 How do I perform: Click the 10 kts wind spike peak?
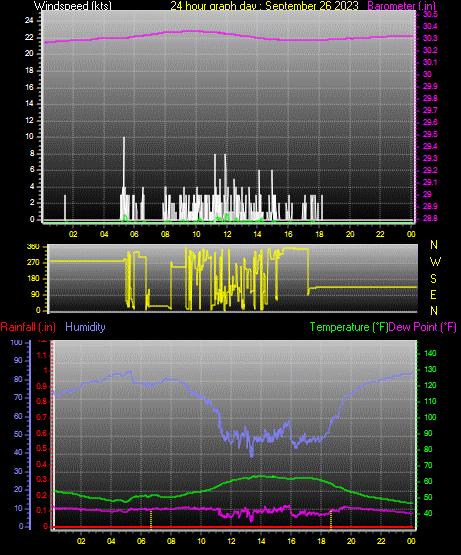click(124, 138)
